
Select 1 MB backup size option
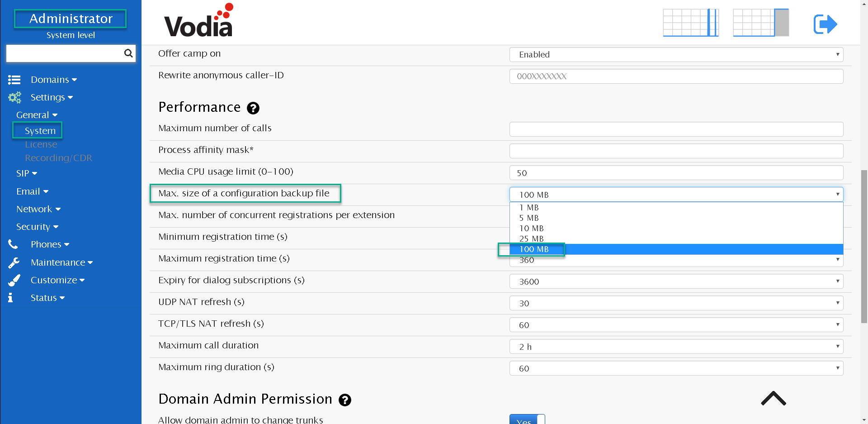pyautogui.click(x=676, y=208)
